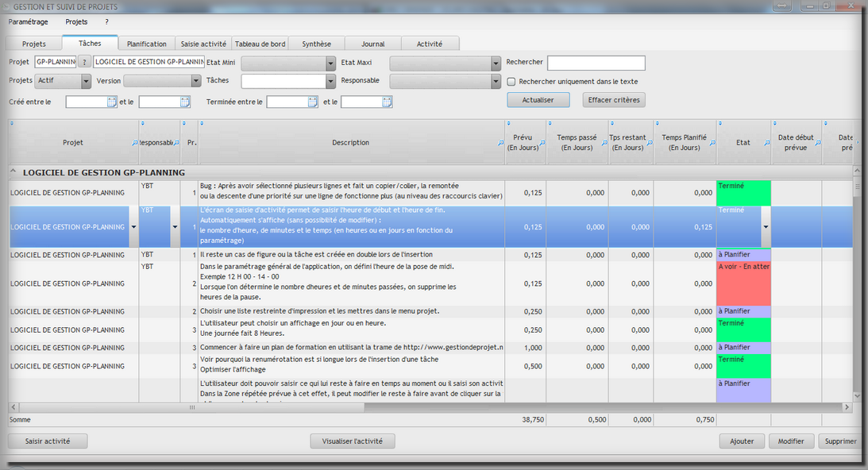
Task: Click the search icon in Tps restant column header
Action: 650,143
